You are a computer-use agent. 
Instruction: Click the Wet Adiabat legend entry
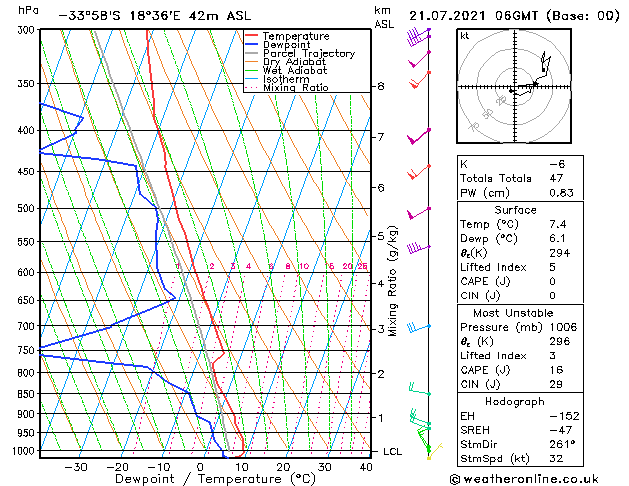[x=286, y=70]
